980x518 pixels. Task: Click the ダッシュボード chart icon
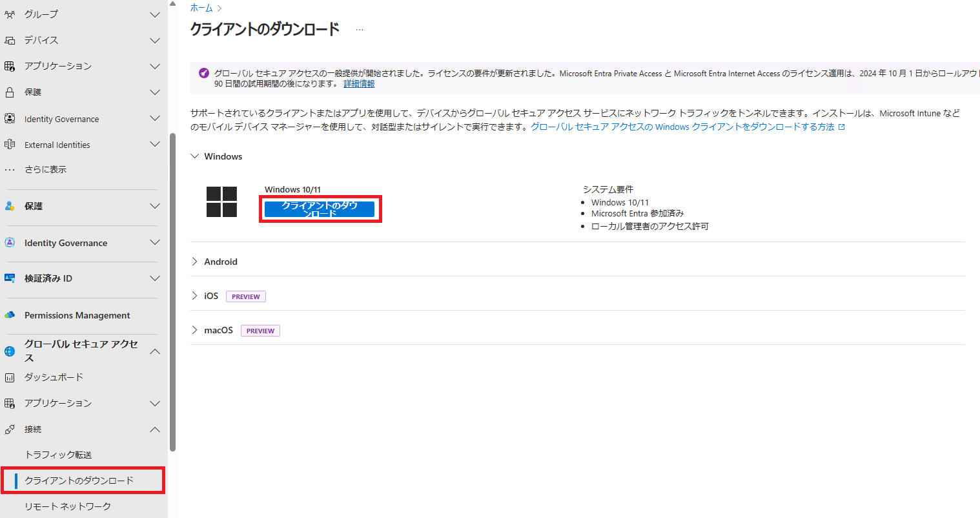pos(10,377)
